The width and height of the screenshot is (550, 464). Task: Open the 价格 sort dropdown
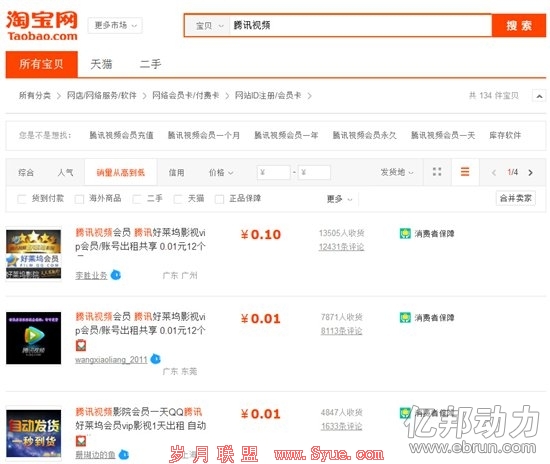point(221,172)
